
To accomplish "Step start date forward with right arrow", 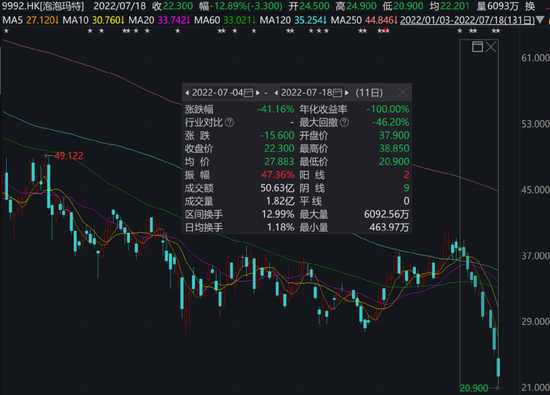I will 258,93.
